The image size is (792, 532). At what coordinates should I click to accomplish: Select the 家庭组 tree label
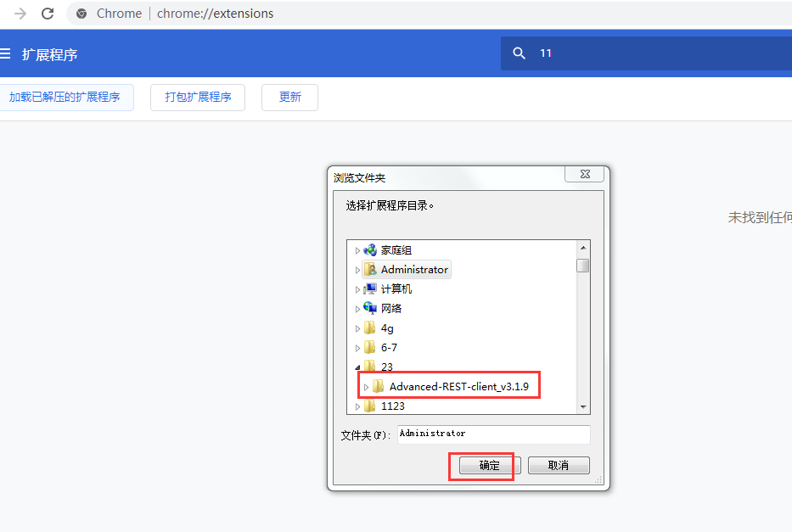point(396,250)
